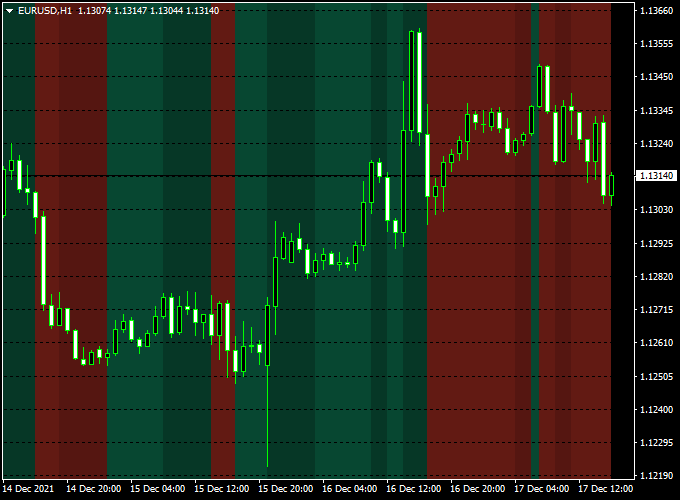The image size is (680, 500).
Task: Click the 16 Dec 20:00 time label
Action: point(477,489)
